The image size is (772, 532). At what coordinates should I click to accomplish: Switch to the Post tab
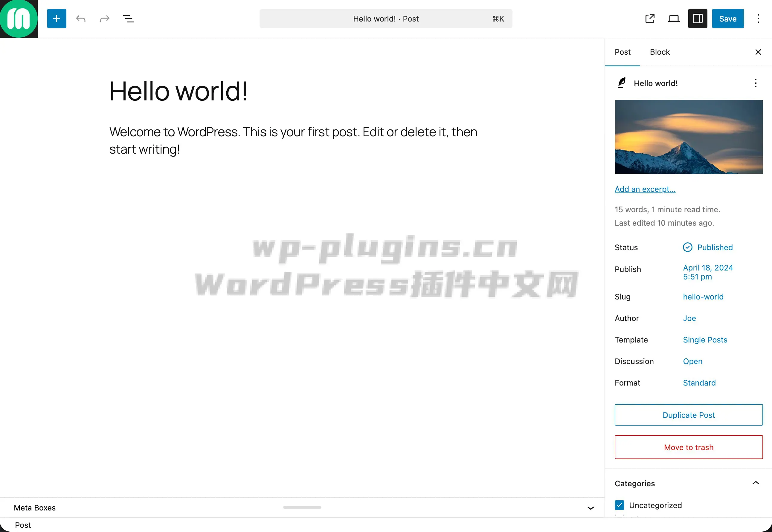(622, 52)
